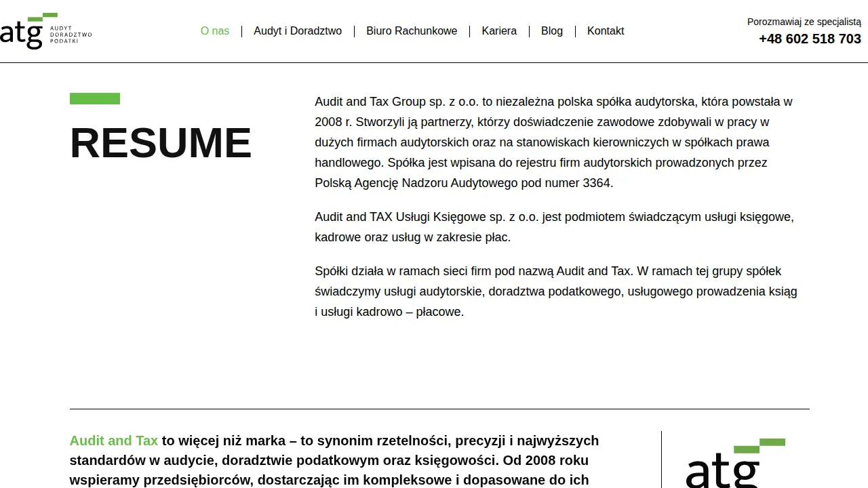Click the green Audit and Tax text
This screenshot has height=488, width=868.
114,441
